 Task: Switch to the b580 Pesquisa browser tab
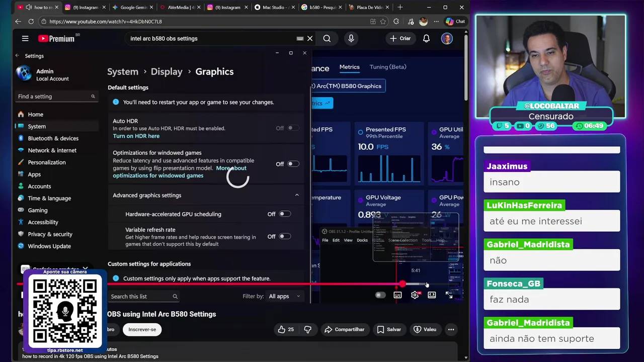(322, 7)
